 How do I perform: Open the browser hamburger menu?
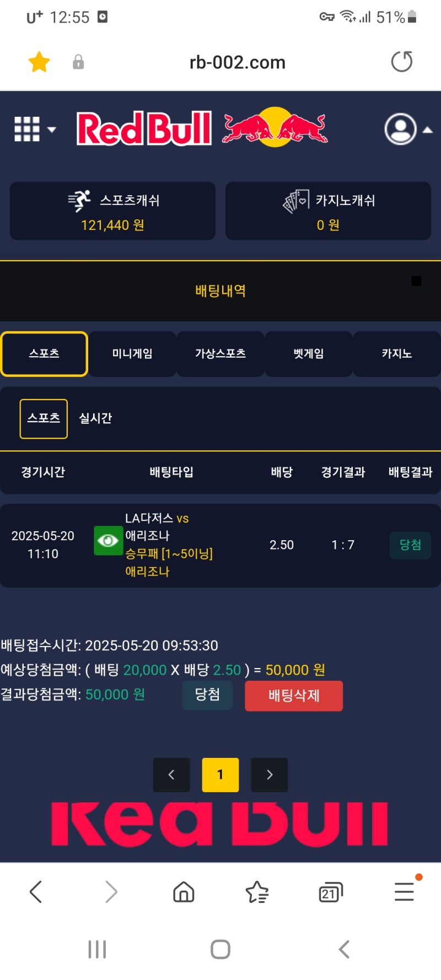(404, 892)
